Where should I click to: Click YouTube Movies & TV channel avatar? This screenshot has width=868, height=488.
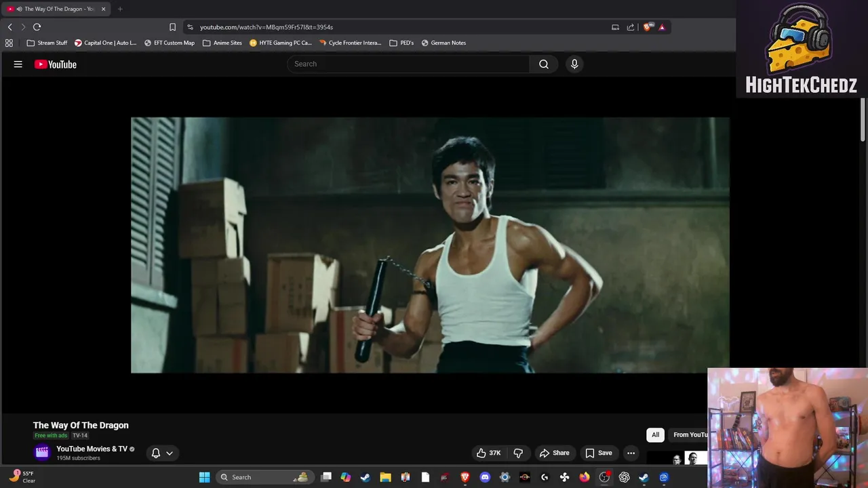[x=42, y=452]
